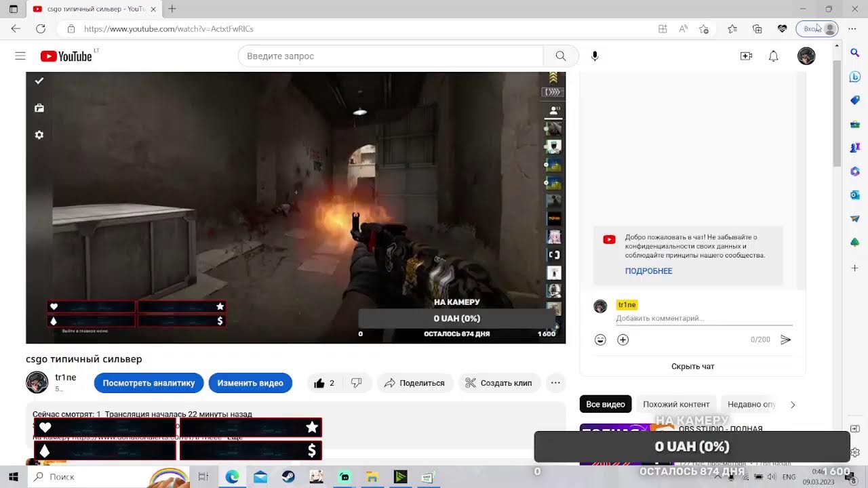The width and height of the screenshot is (868, 488).
Task: Add a sidebar app with plus icon
Action: coord(854,268)
